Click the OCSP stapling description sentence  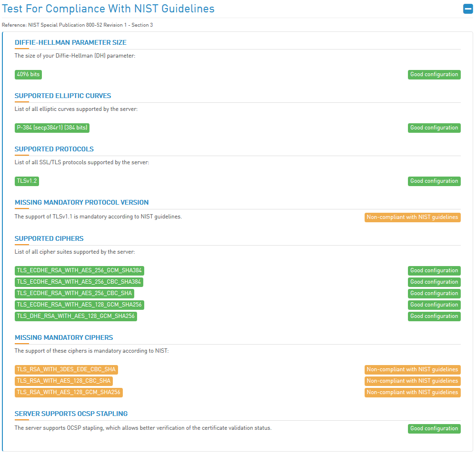[143, 428]
